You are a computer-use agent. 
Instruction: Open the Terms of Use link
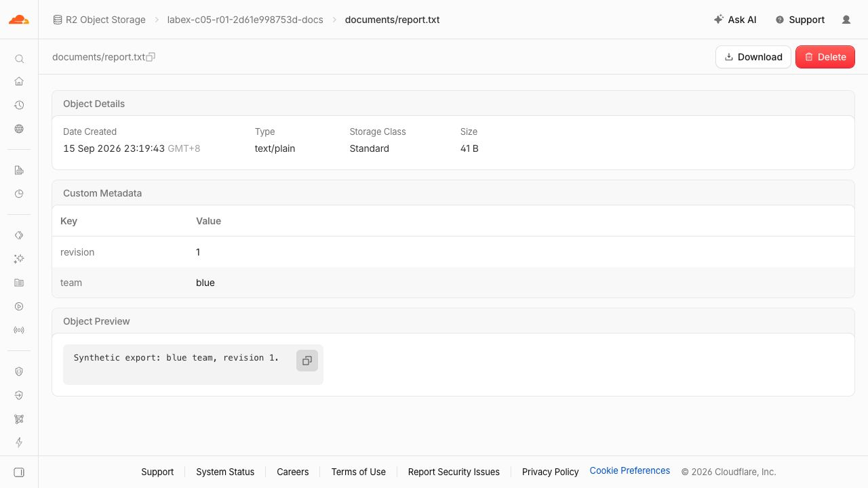click(x=359, y=472)
